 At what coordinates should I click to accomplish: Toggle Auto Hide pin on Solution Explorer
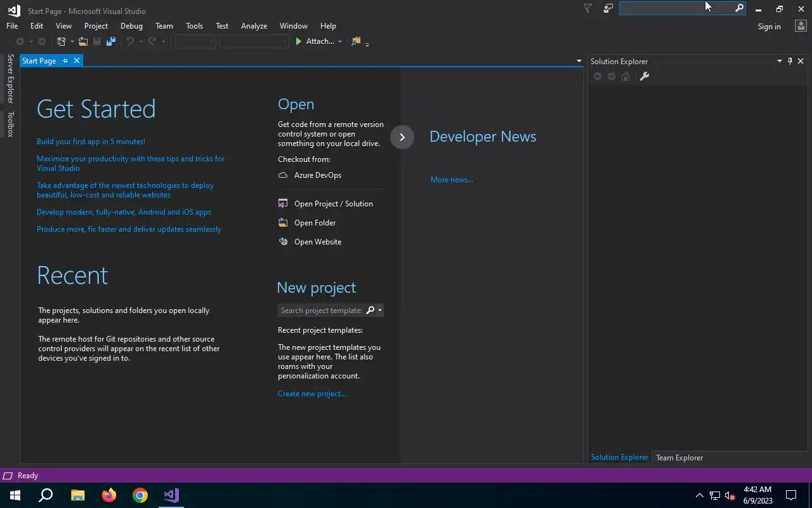click(790, 61)
